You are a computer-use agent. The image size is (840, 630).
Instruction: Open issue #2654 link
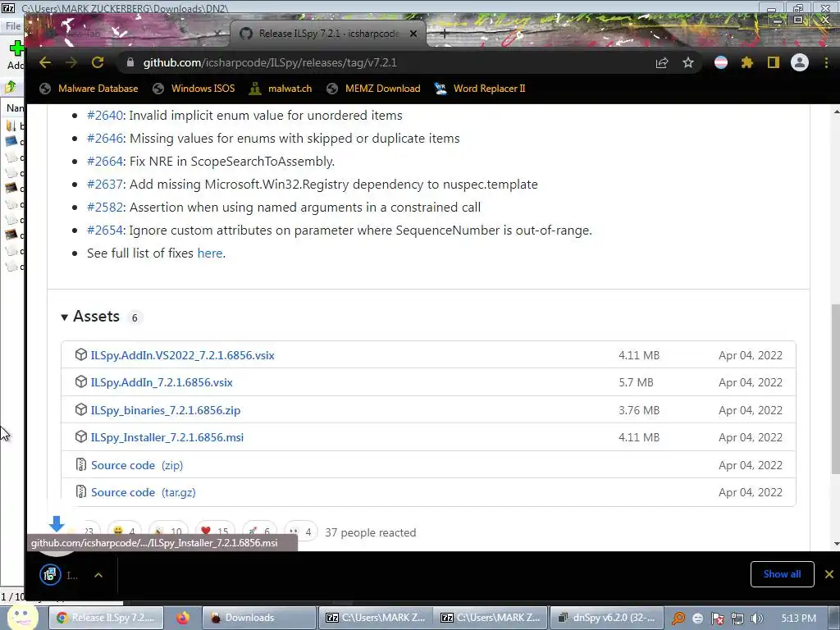pos(105,231)
